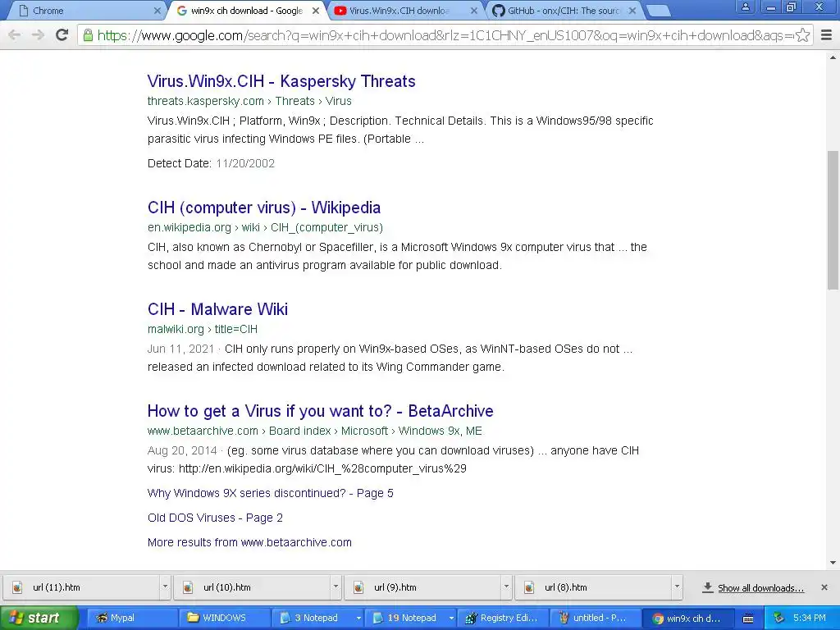Click the browser Forward arrow
840x630 pixels.
38,35
